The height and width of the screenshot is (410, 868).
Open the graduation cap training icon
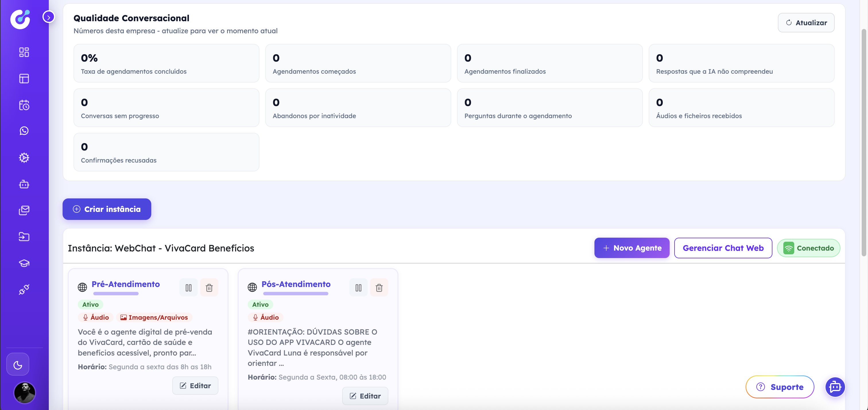coord(24,263)
